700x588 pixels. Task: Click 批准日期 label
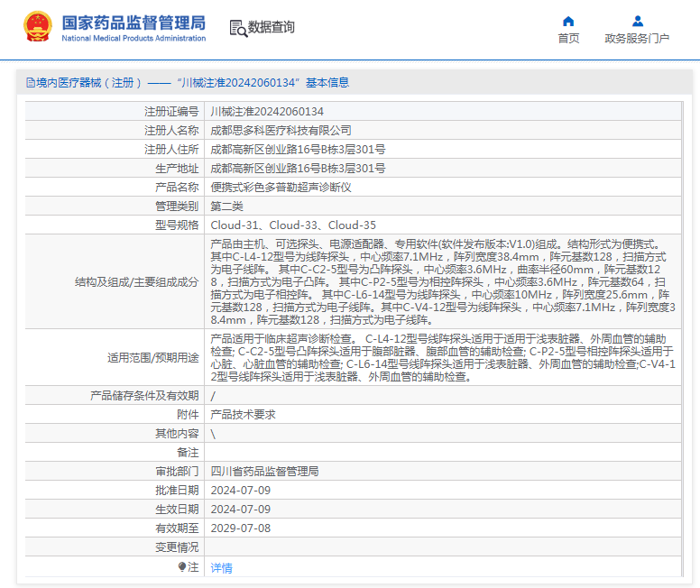point(177,491)
